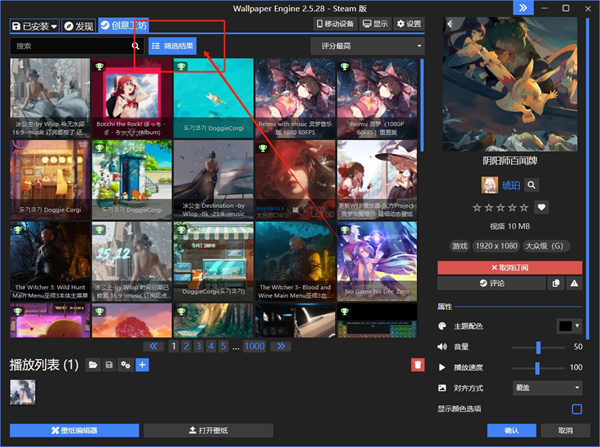Switch to the 创意工坊 workshop tab
The image size is (600, 447).
pos(123,25)
